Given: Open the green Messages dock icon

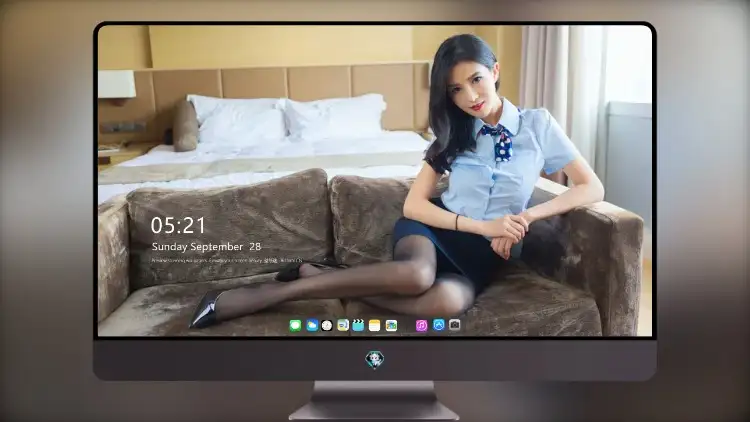Looking at the screenshot, I should pyautogui.click(x=295, y=325).
